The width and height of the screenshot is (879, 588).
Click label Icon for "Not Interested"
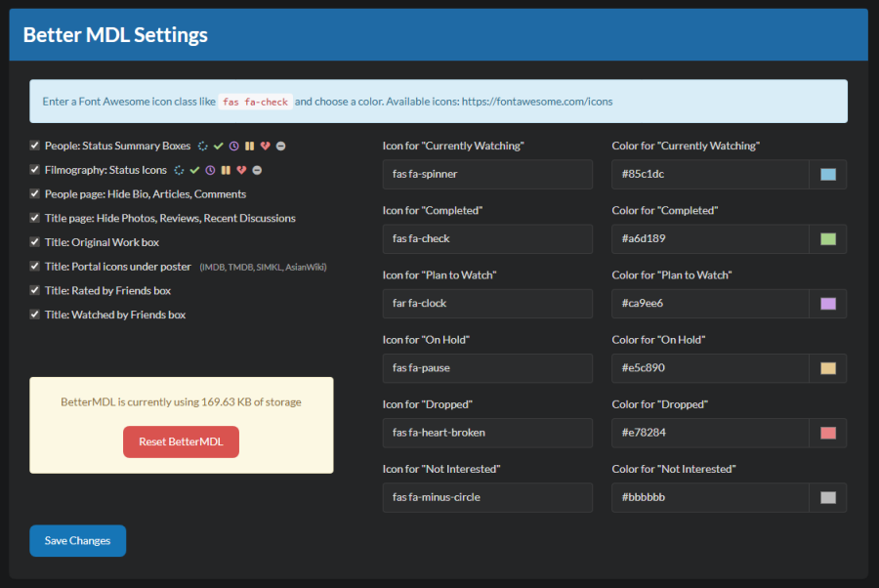(441, 469)
